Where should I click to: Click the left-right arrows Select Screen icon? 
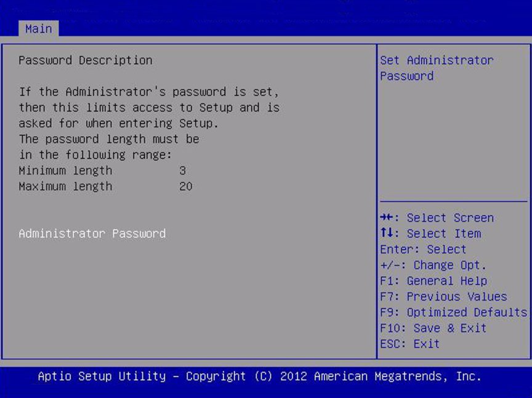click(x=387, y=218)
